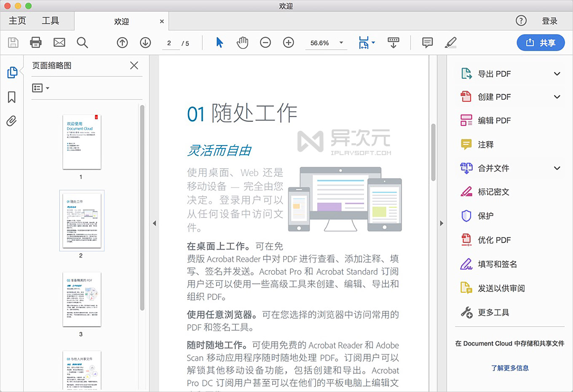Select the hand pan tool
Viewport: 573px width, 392px height.
coord(242,43)
